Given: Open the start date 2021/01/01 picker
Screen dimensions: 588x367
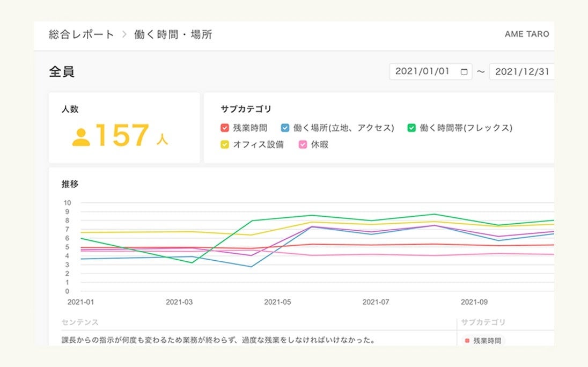Looking at the screenshot, I should tap(423, 71).
